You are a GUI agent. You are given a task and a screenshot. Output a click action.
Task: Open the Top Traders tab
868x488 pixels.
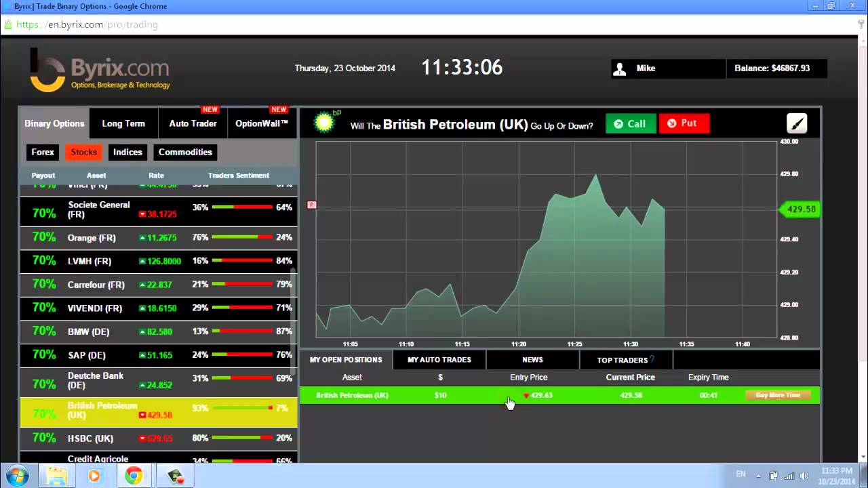click(x=625, y=360)
